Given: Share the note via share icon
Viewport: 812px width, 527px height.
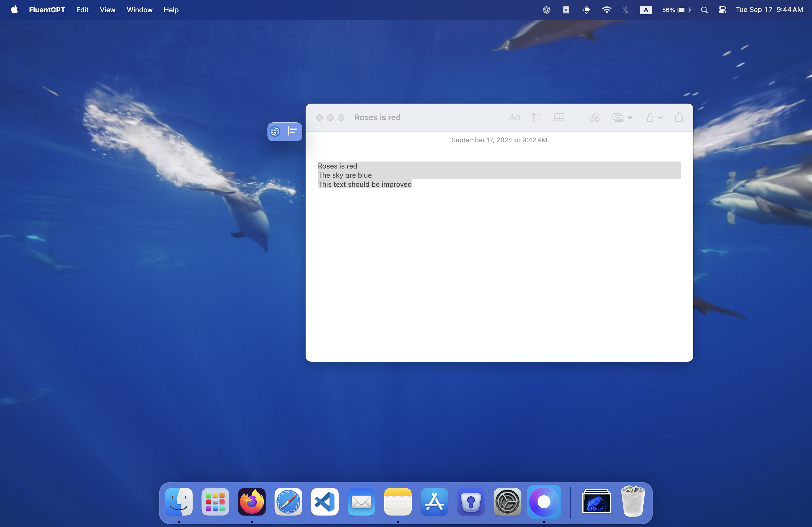Looking at the screenshot, I should click(x=679, y=117).
